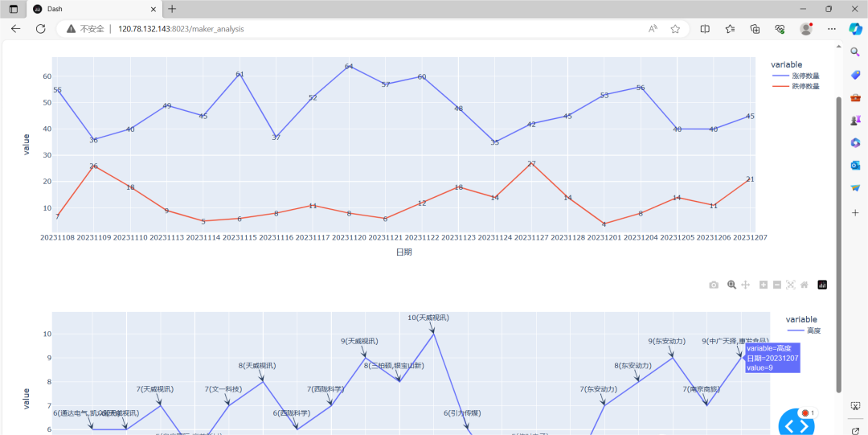Click the 61 data point on blue line

(x=240, y=74)
